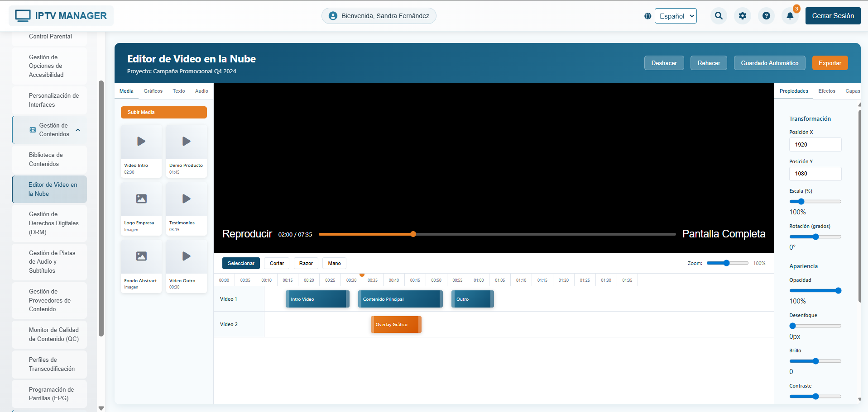Click the play icon on Video Intro

point(141,141)
